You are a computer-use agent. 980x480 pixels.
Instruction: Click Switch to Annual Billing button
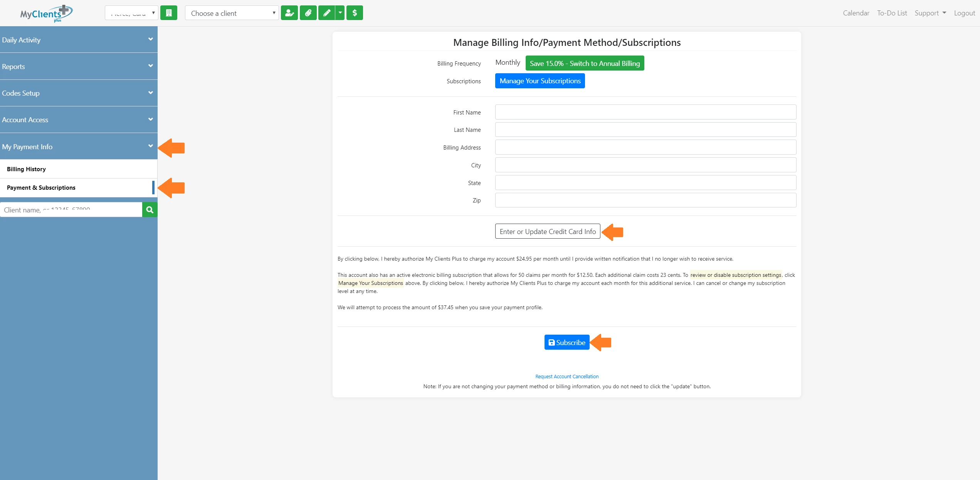click(585, 63)
